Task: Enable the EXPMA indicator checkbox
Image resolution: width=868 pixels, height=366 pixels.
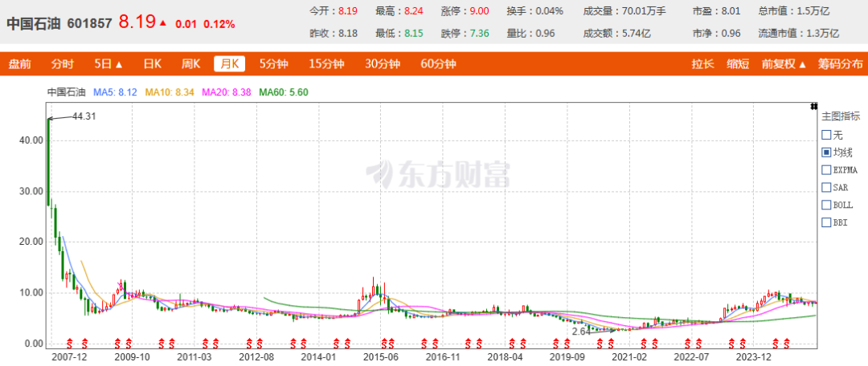Action: (826, 169)
